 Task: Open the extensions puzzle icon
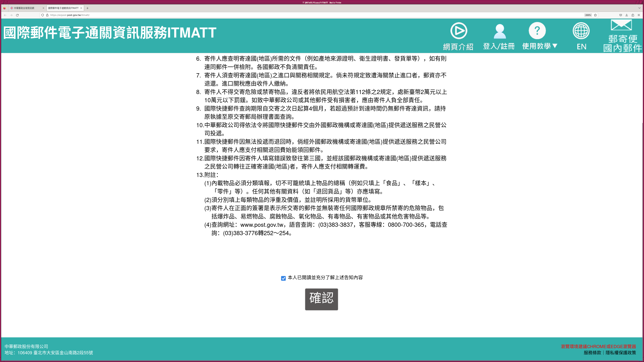pos(632,15)
